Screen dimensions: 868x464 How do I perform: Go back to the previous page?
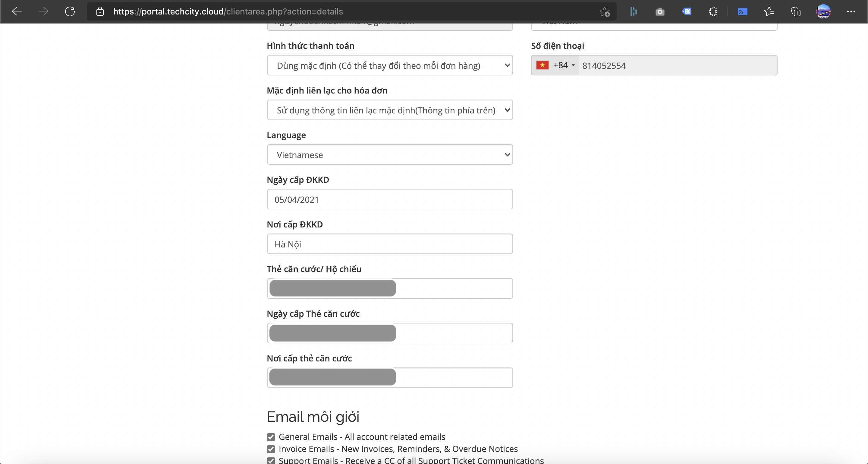[17, 11]
